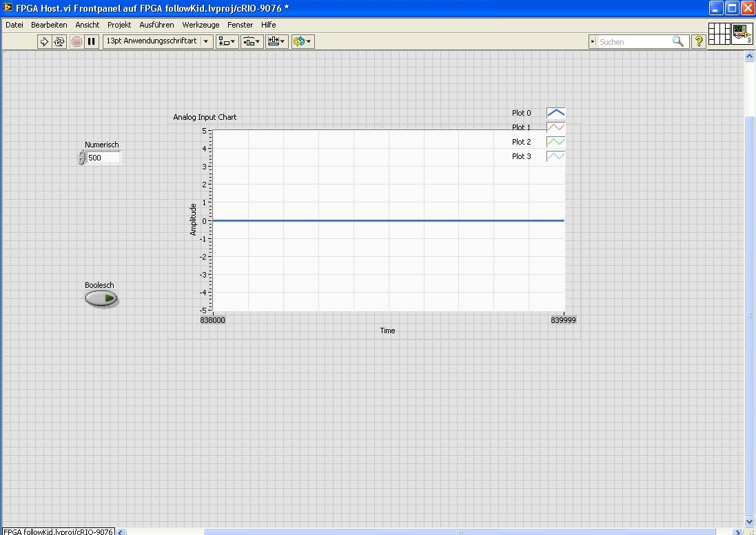Open the Ausführen menu

[156, 25]
